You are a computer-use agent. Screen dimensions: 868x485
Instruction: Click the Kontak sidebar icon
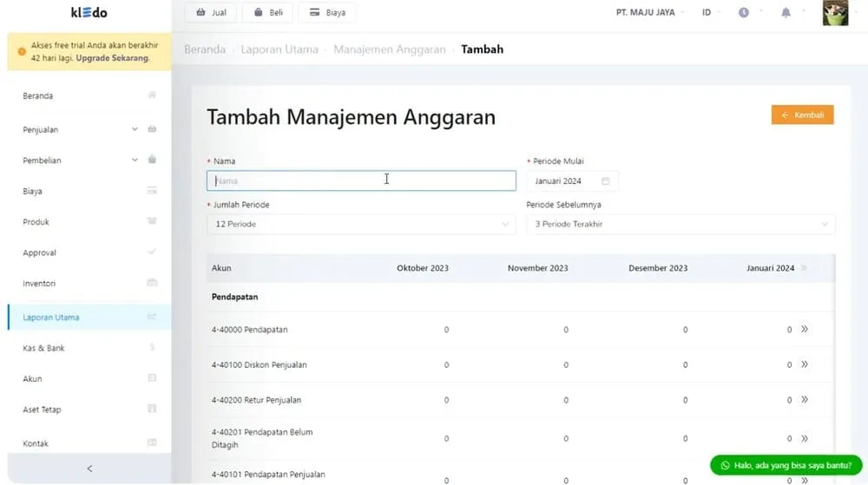[x=152, y=442]
